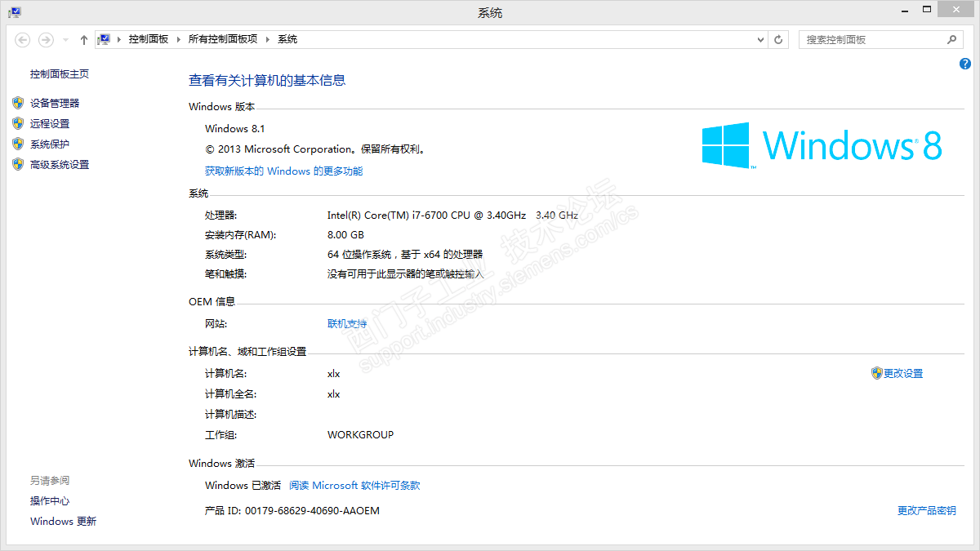Click the 更改设置 link
Image resolution: width=980 pixels, height=551 pixels.
(903, 374)
